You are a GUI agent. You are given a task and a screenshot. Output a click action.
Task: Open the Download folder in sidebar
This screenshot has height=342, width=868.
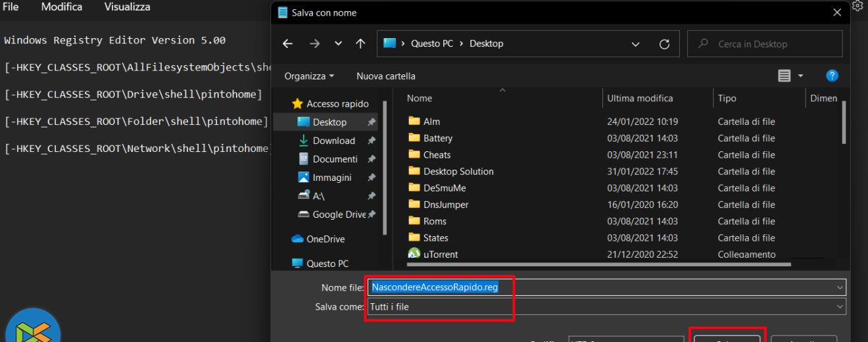(333, 141)
